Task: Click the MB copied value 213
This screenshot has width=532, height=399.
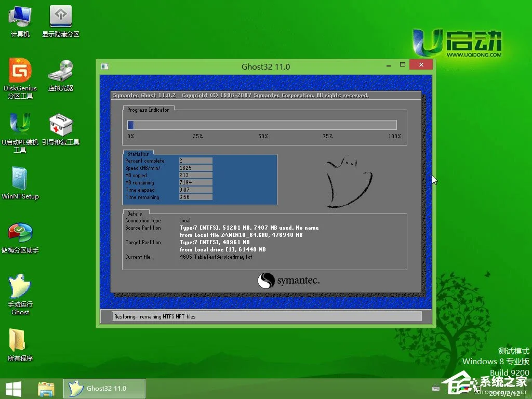Action: (196, 175)
